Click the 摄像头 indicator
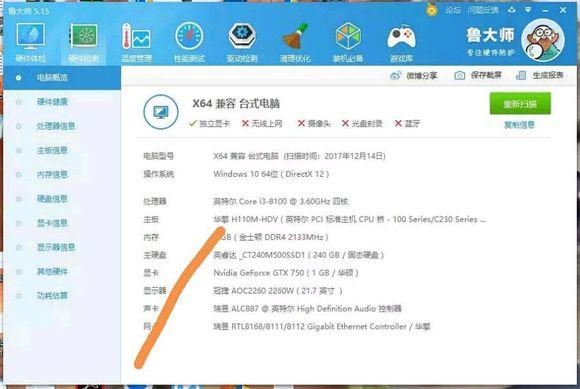 pyautogui.click(x=314, y=124)
